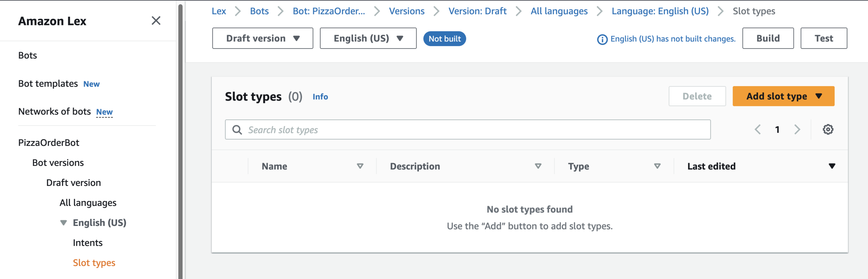
Task: Select English (US) in sidebar tree
Action: tap(100, 223)
